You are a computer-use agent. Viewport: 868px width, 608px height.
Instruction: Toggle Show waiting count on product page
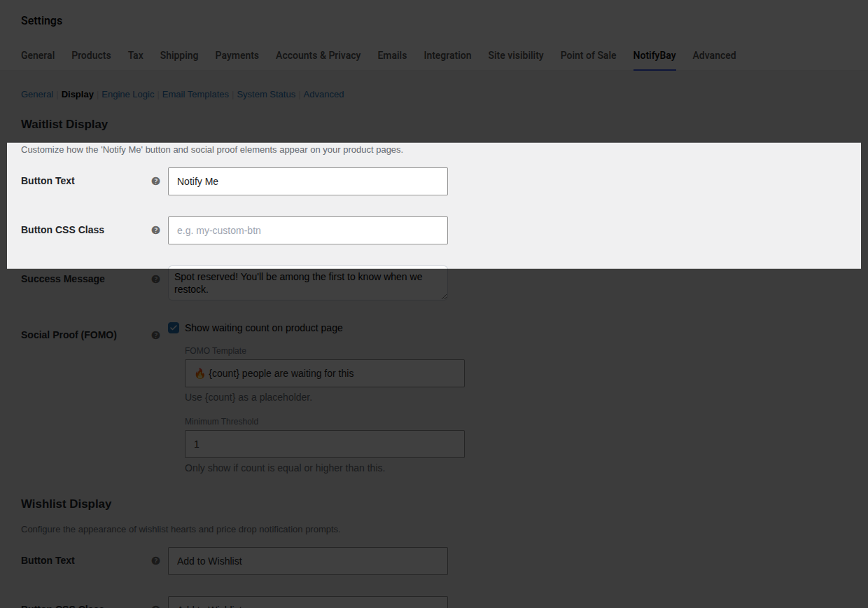(x=174, y=328)
